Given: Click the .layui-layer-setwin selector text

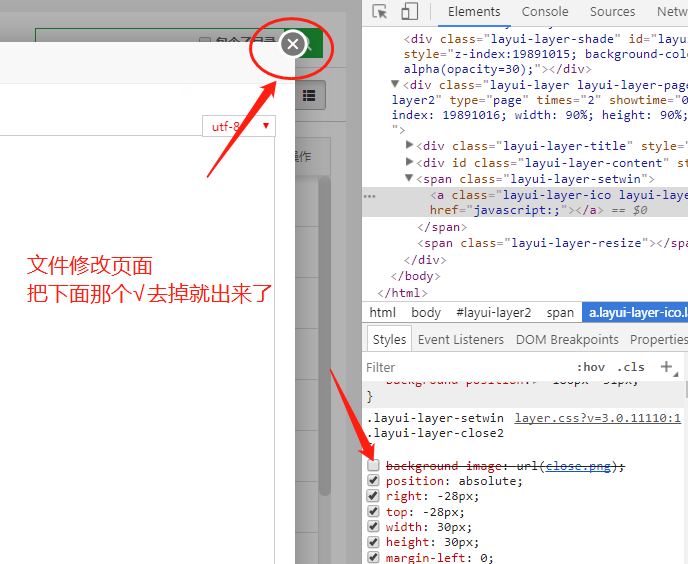Looking at the screenshot, I should (x=435, y=418).
